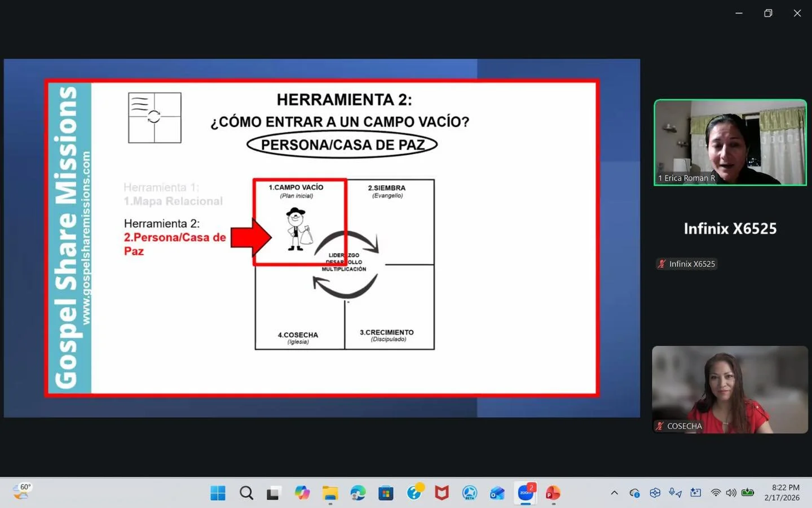Select the COSECHA participant video
Image resolution: width=812 pixels, height=508 pixels.
[x=730, y=389]
